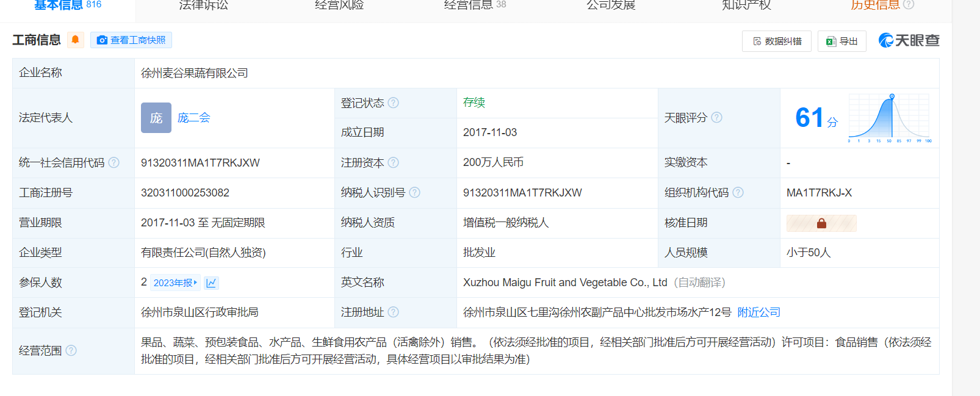Screen dimensions: 980x396
Task: Click the 61 分 score value
Action: pyautogui.click(x=816, y=118)
